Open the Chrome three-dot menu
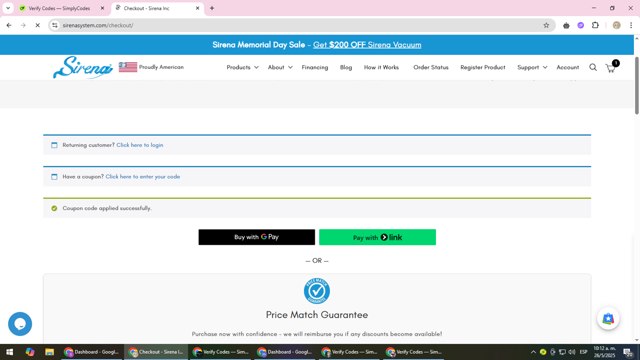 631,25
